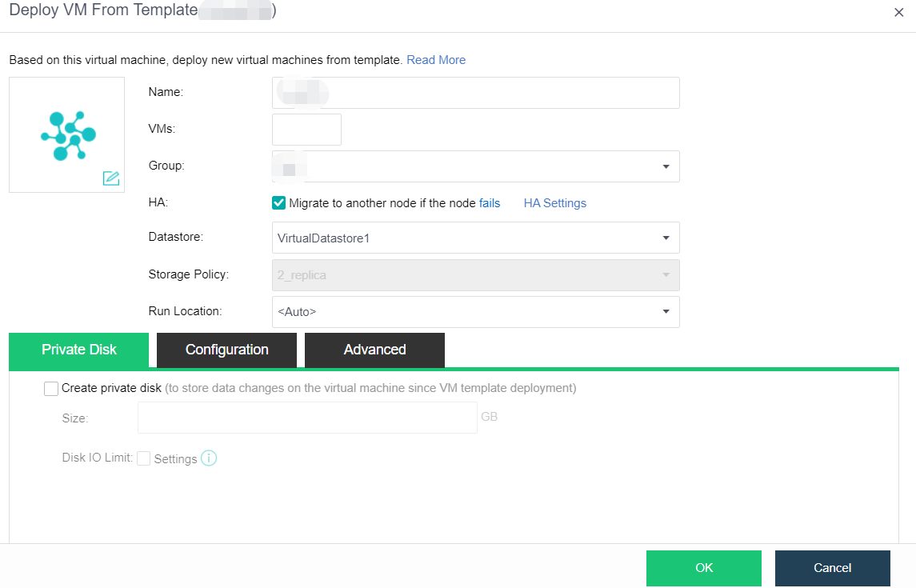Open the Datastore dropdown list
Screen dimensions: 916x588
coord(665,238)
